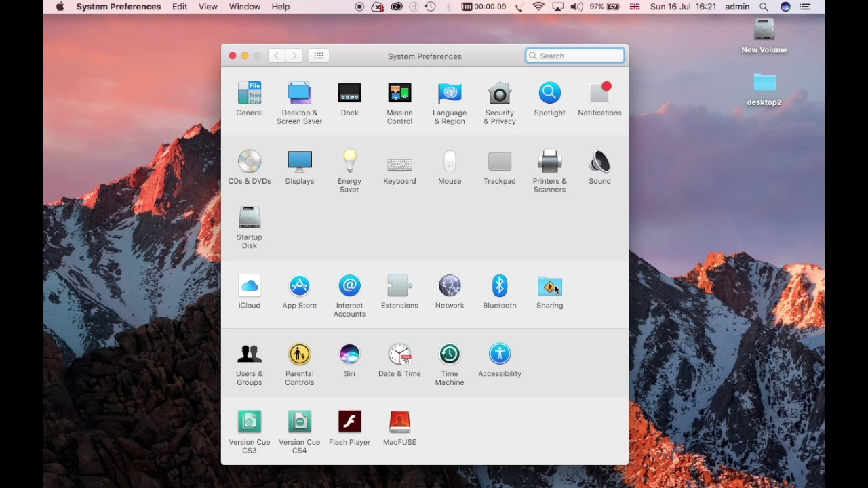Open Sharing preferences
The width and height of the screenshot is (868, 488).
(549, 292)
